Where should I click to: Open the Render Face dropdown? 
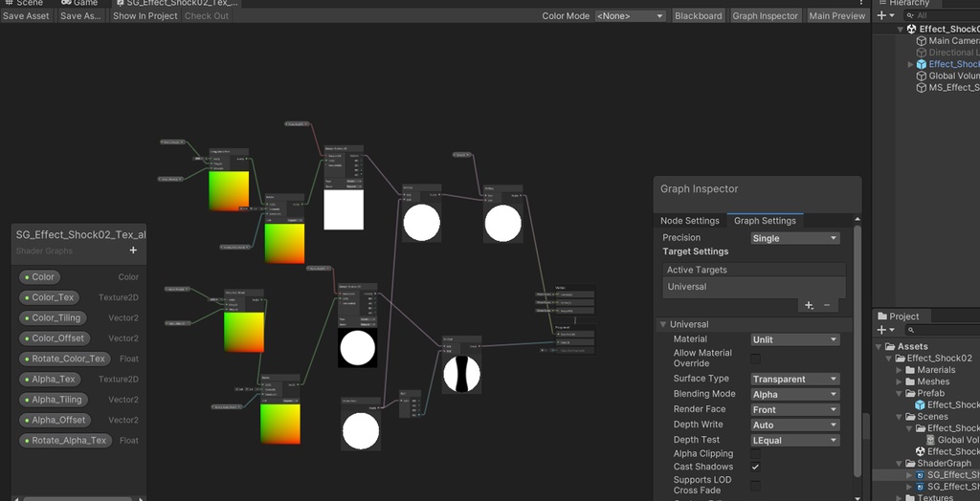click(x=794, y=410)
